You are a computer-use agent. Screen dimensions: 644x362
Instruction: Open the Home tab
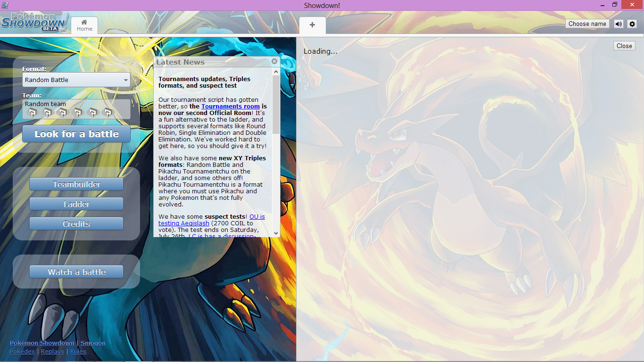[84, 25]
